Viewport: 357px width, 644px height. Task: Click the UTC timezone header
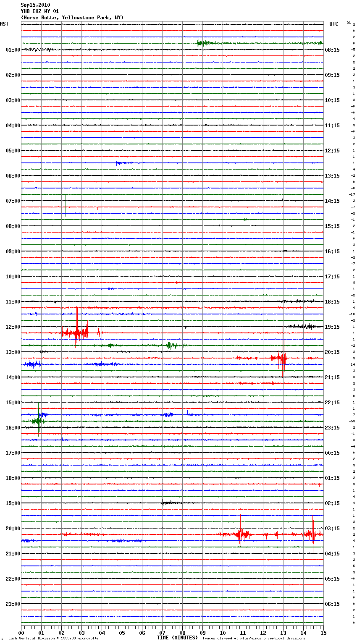coord(334,24)
